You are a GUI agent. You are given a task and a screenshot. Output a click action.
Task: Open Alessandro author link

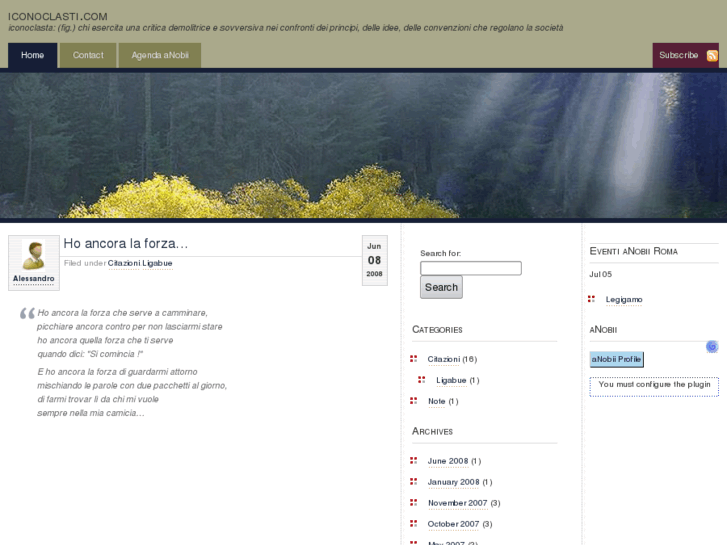(x=33, y=278)
